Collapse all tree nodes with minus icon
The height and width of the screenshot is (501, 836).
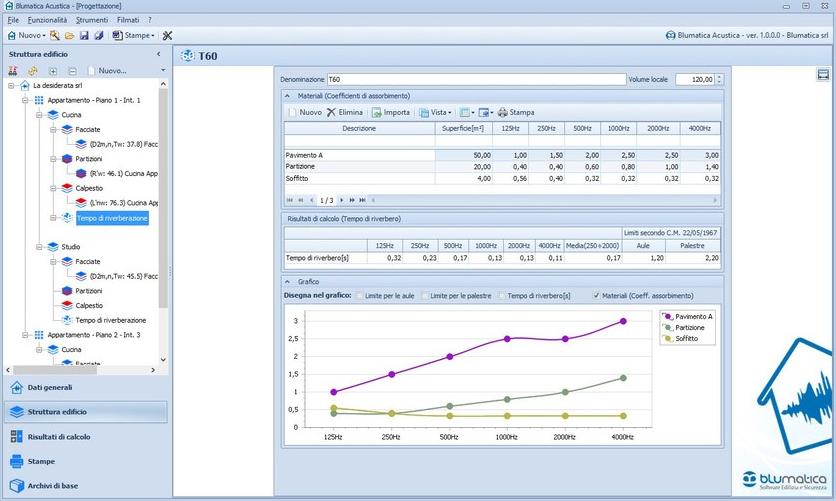pos(72,71)
